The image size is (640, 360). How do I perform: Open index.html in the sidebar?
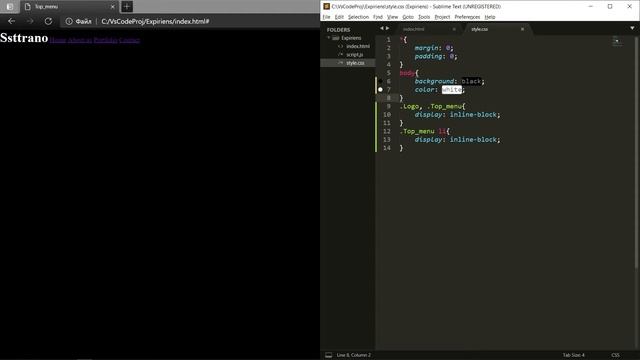pyautogui.click(x=358, y=46)
